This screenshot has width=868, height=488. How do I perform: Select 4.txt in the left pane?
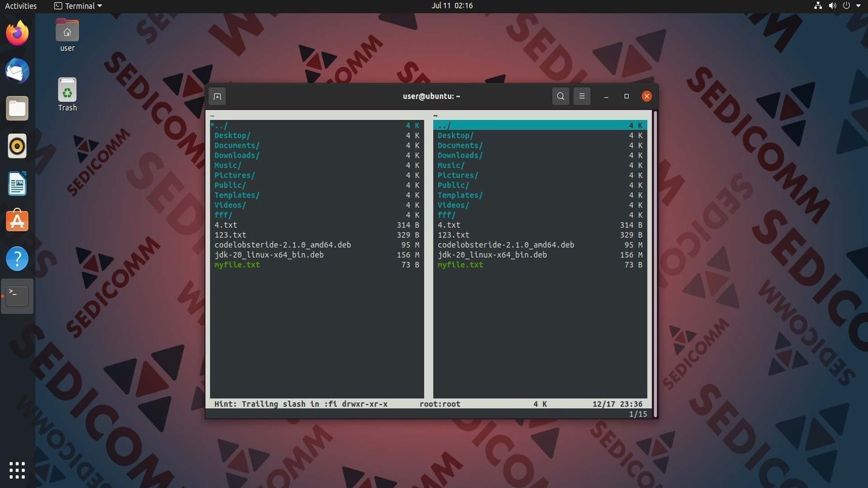(317, 225)
